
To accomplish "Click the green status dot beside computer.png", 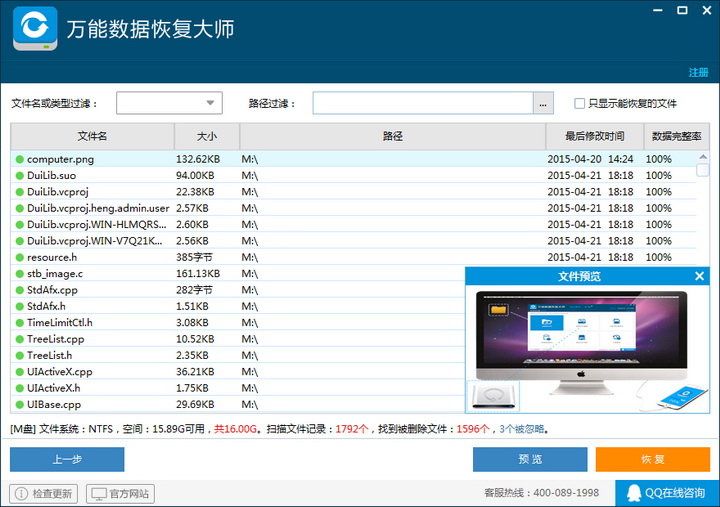I will 19,159.
